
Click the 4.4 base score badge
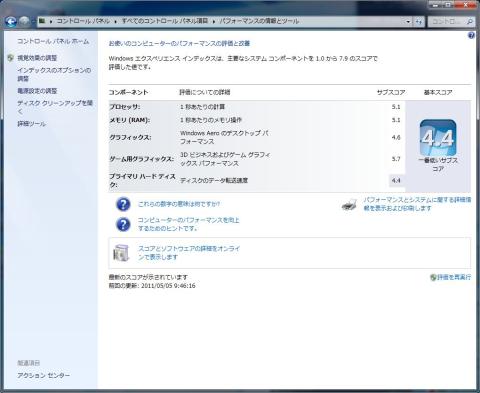pos(438,138)
